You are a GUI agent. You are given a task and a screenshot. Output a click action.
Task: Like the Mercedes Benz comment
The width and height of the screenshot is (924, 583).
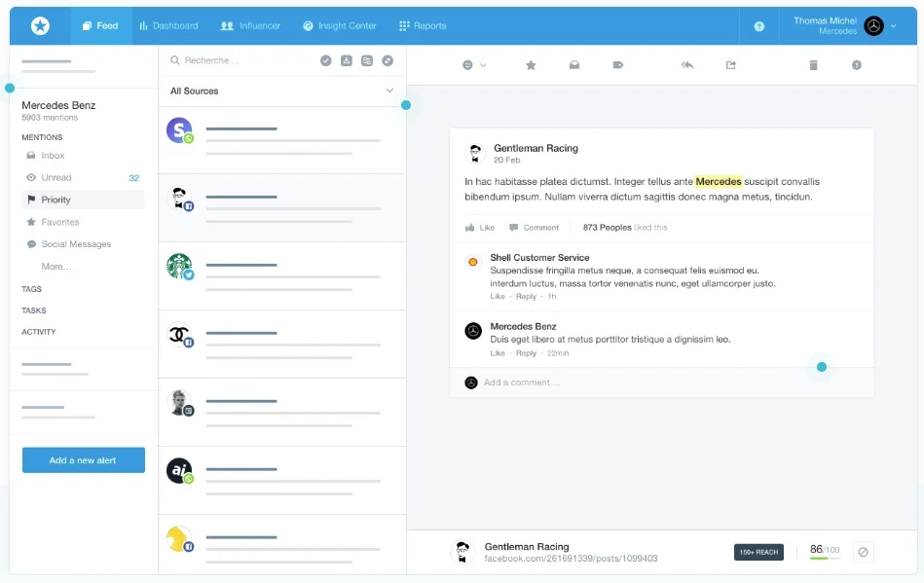498,353
